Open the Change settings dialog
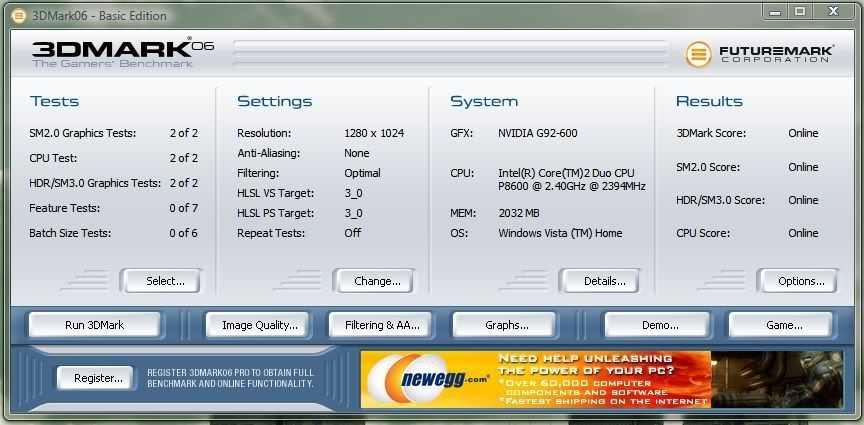Viewport: 864px width, 425px height. [x=374, y=281]
